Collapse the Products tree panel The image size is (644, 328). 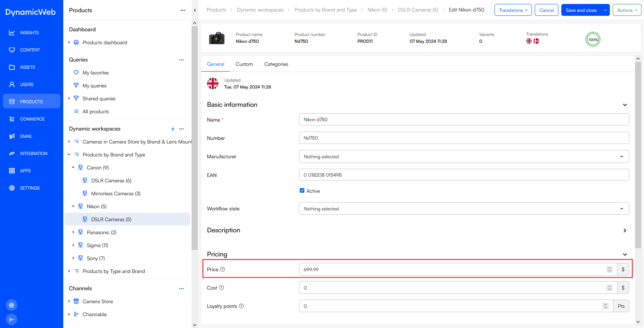click(195, 10)
